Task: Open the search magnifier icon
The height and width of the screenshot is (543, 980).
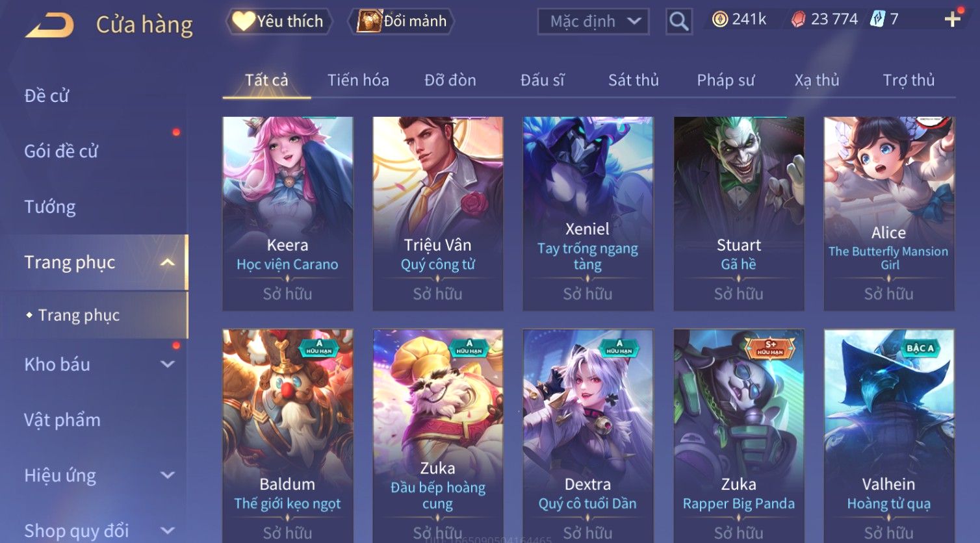Action: (678, 21)
